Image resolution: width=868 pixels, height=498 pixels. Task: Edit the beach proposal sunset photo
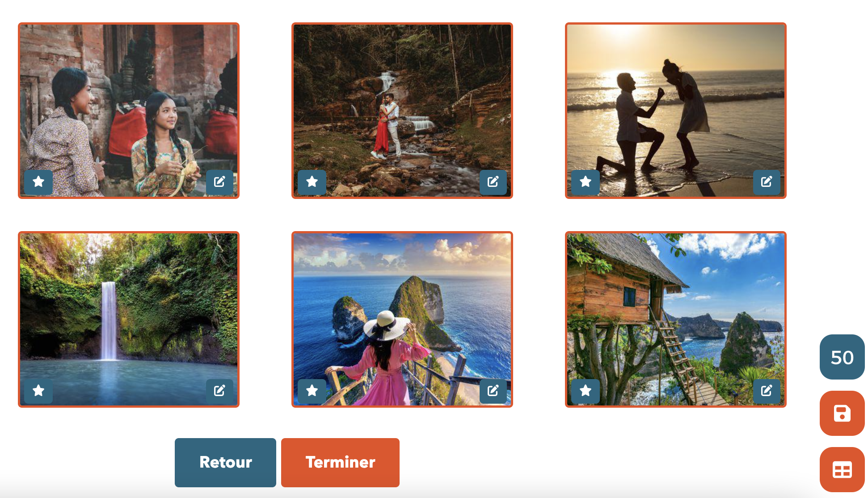(767, 181)
